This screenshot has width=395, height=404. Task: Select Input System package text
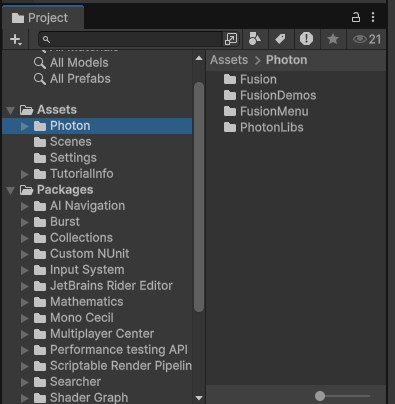[87, 270]
